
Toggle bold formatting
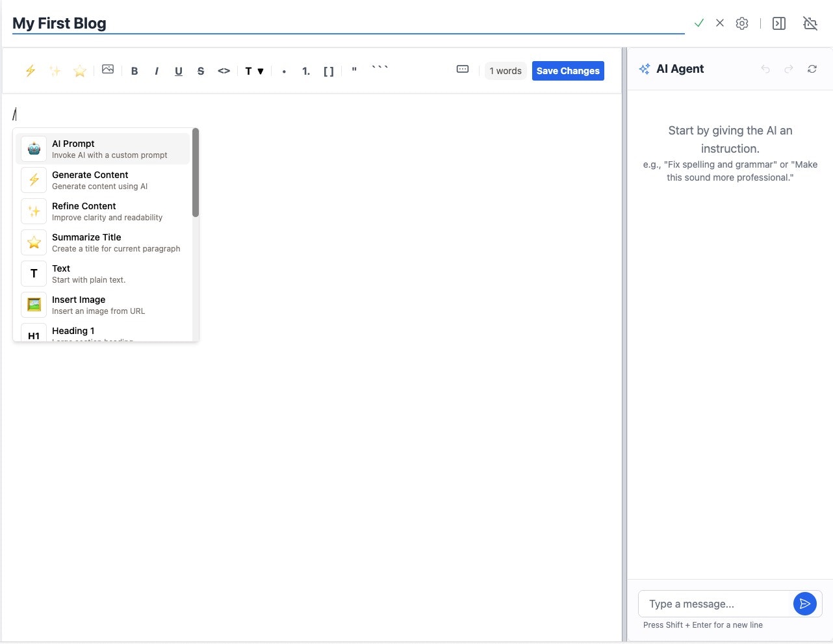135,71
